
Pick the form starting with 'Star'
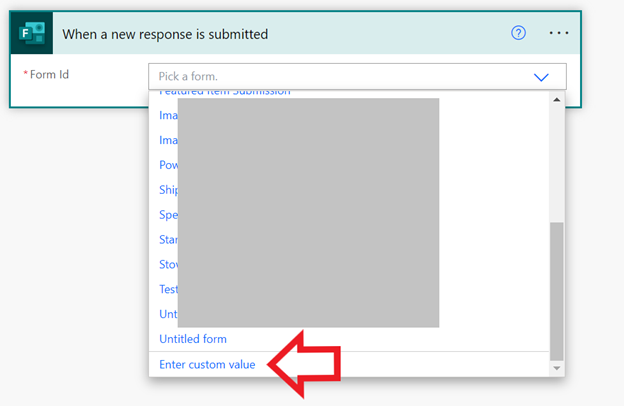click(168, 239)
